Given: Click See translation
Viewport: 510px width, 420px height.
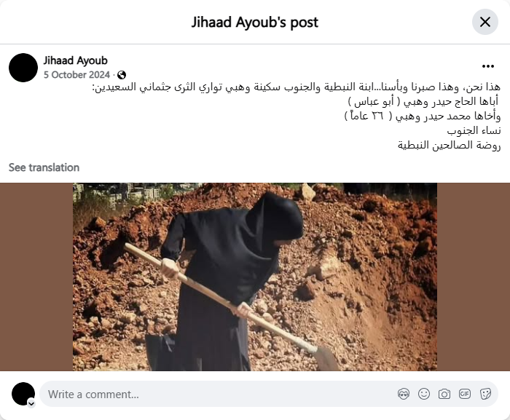Looking at the screenshot, I should coord(44,167).
